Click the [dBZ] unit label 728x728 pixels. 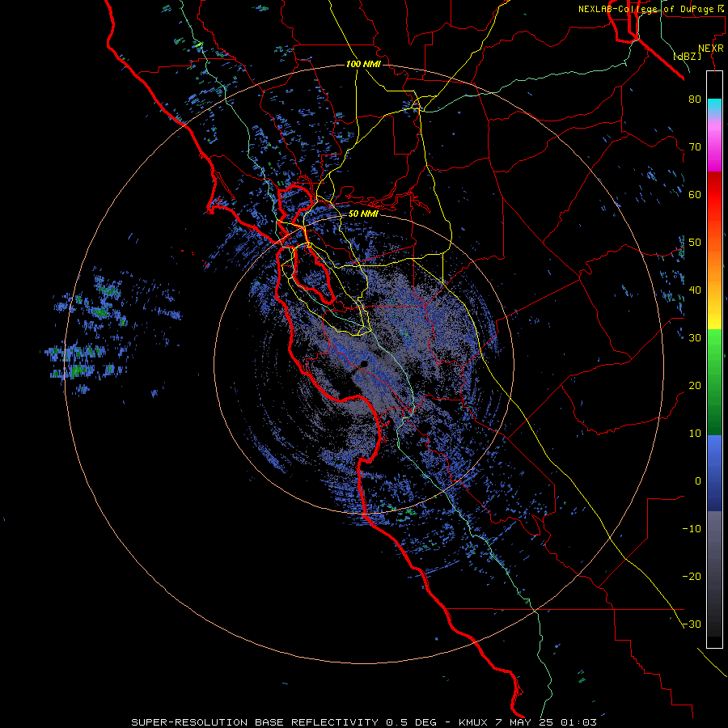click(688, 57)
